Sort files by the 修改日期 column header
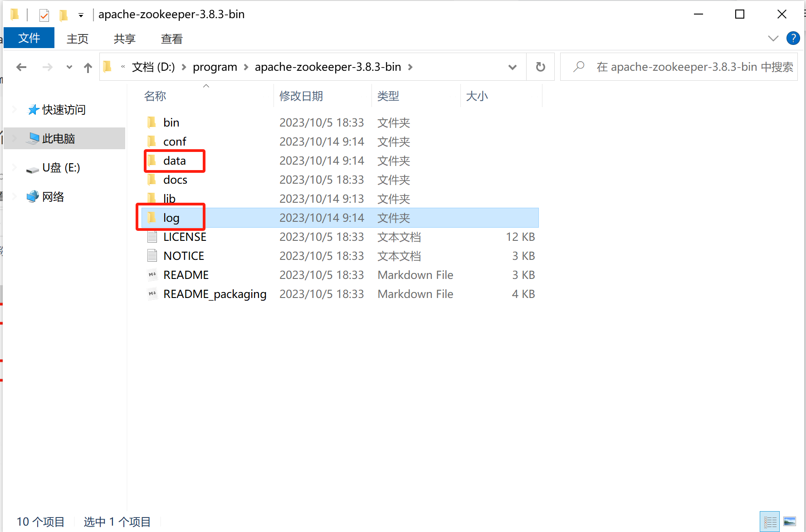Image resolution: width=806 pixels, height=532 pixels. pos(301,96)
